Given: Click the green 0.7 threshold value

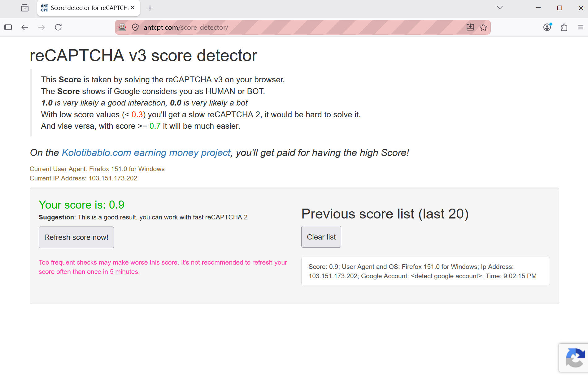Looking at the screenshot, I should click(x=155, y=126).
